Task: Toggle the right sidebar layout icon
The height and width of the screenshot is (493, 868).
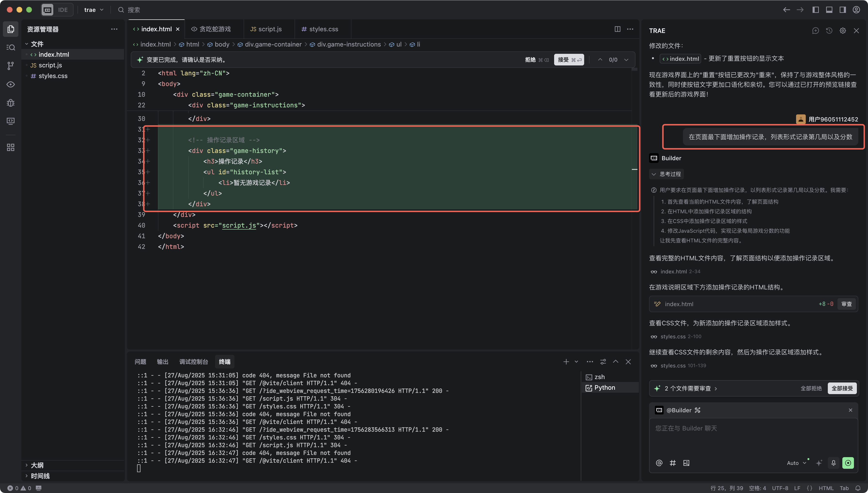Action: tap(843, 10)
